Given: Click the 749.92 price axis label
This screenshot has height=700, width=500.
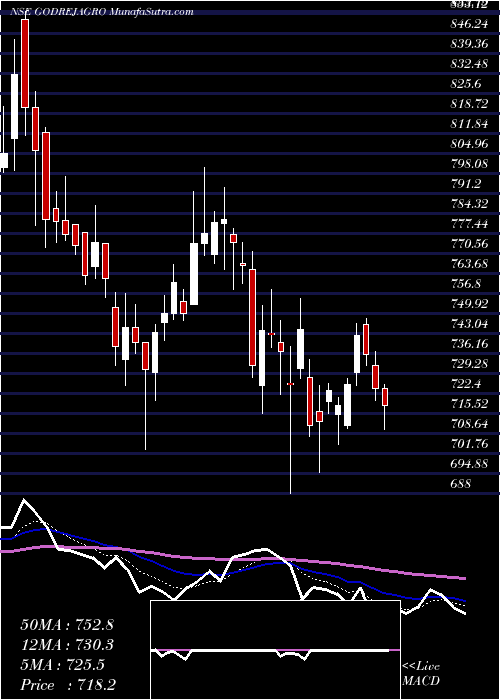Looking at the screenshot, I should 469,304.
